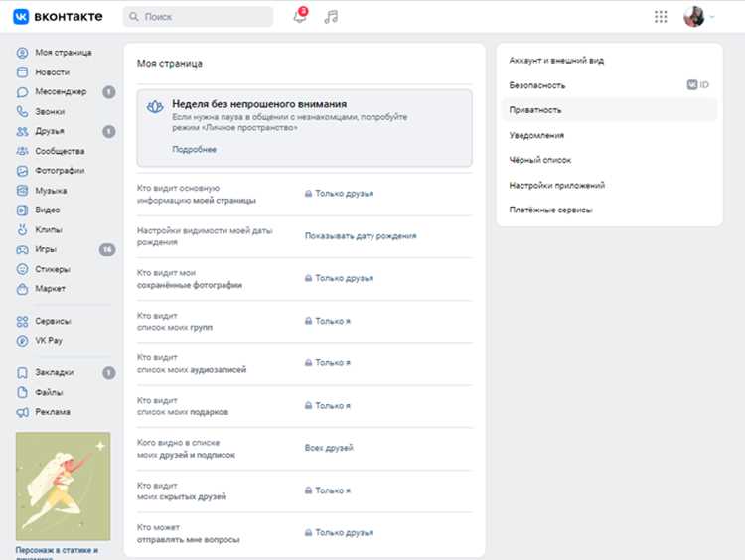Viewport: 745px width, 560px height.
Task: Click the Видео sidebar icon
Action: coord(22,210)
